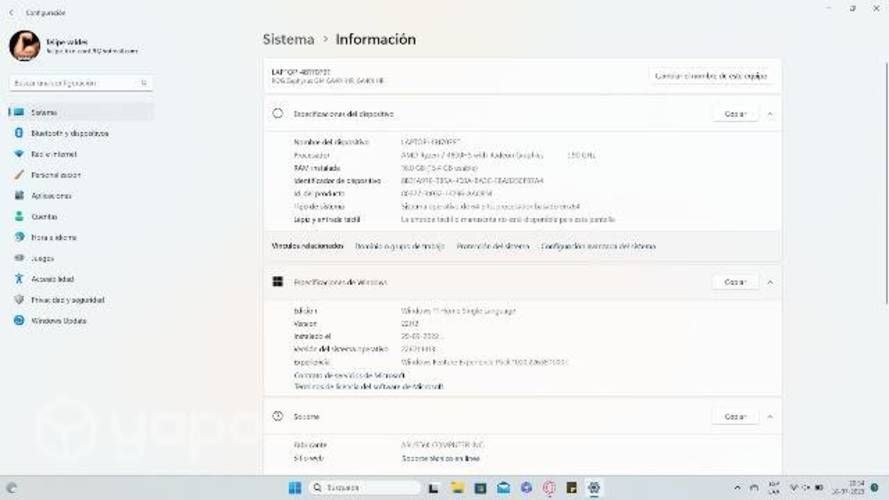The height and width of the screenshot is (500, 889).
Task: Open Términos de licencia del software link
Action: [369, 387]
